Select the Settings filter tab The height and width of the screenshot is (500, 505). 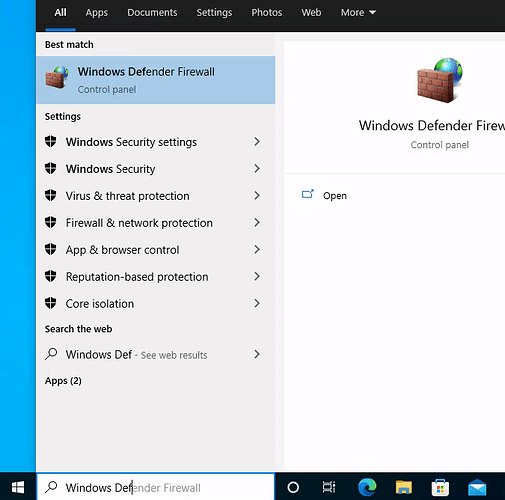coord(214,13)
